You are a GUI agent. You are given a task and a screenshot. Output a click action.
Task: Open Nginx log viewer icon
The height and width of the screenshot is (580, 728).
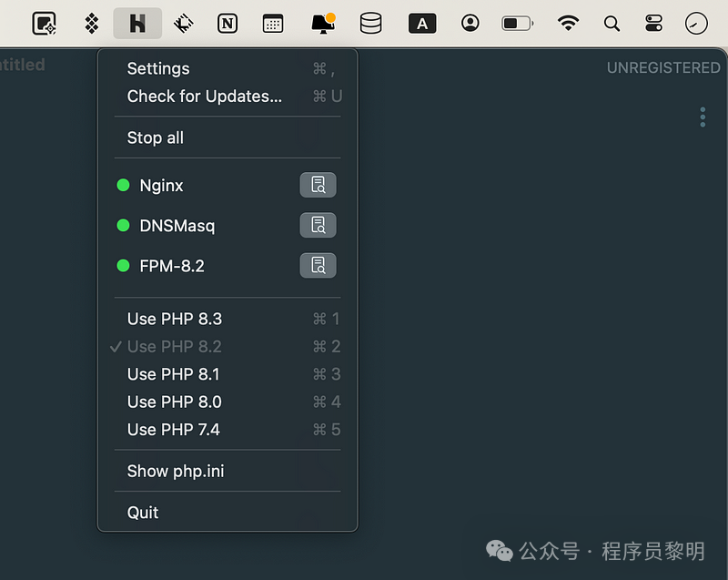click(x=318, y=185)
